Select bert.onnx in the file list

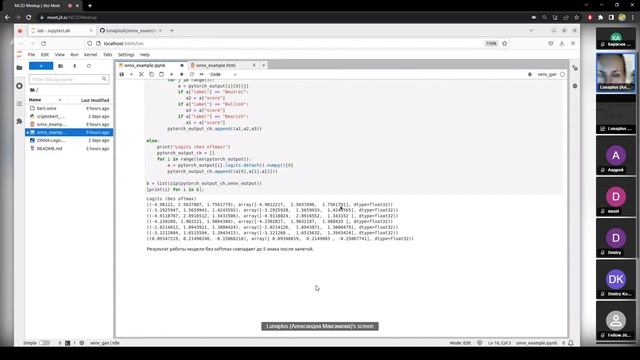pos(69,108)
